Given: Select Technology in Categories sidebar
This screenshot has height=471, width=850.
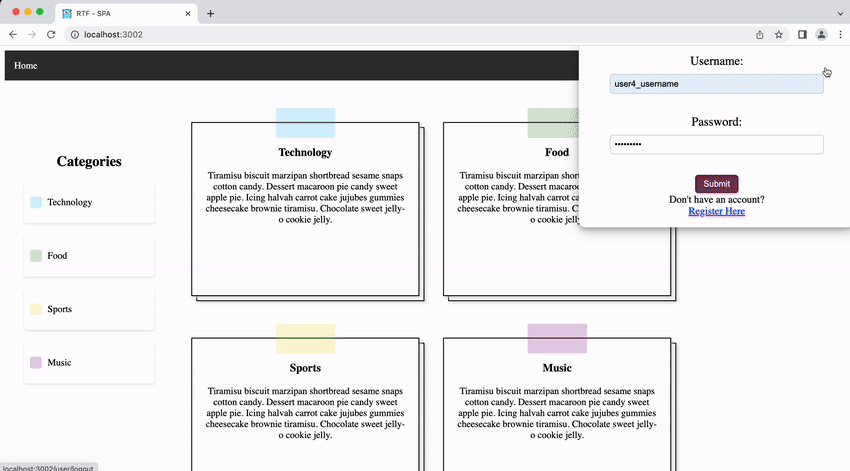Looking at the screenshot, I should [89, 202].
